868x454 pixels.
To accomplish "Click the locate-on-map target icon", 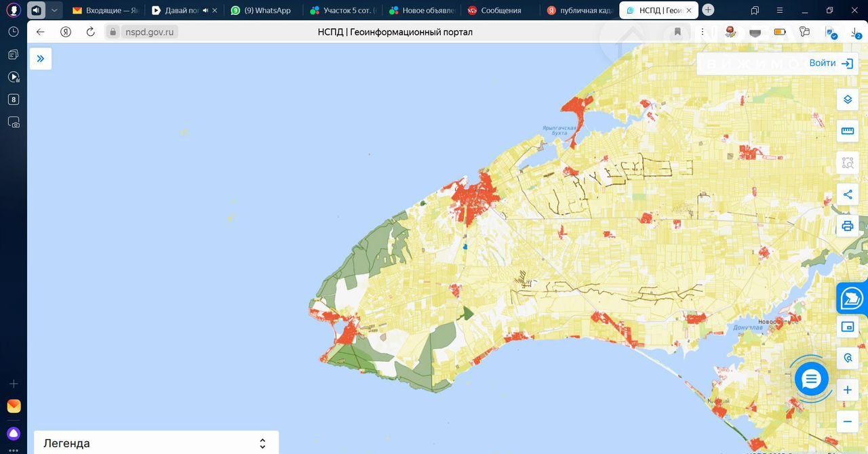I will pyautogui.click(x=847, y=358).
